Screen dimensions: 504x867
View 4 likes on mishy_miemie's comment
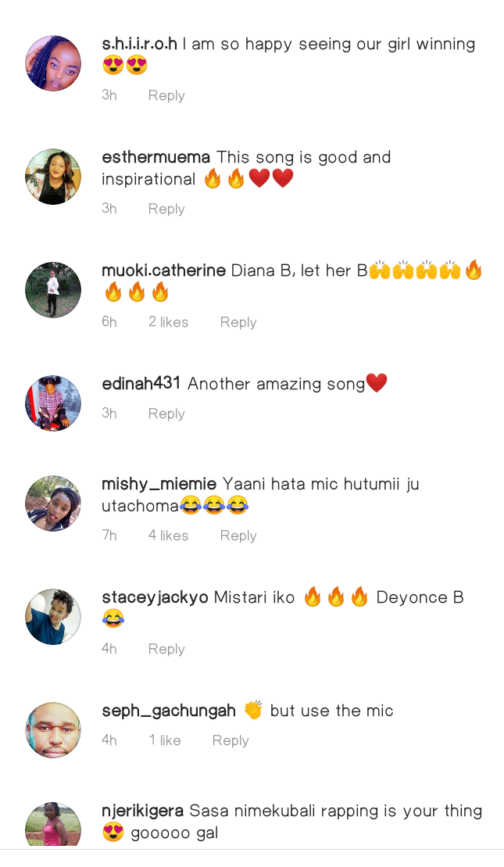tap(169, 536)
